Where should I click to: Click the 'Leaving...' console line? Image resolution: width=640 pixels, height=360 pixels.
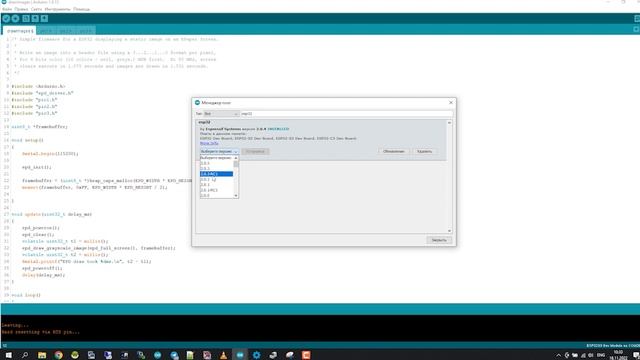(15, 325)
